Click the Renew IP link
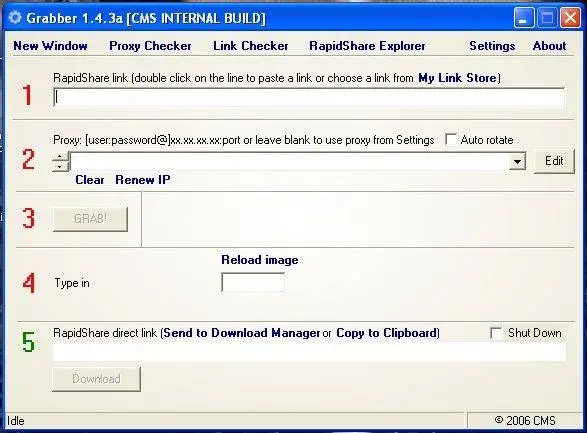The width and height of the screenshot is (587, 433). (x=143, y=180)
